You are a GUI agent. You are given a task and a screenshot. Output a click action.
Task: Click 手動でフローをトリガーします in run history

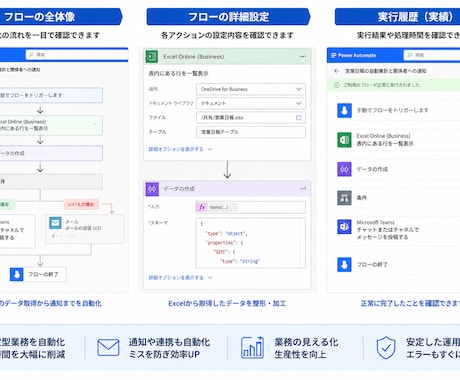click(392, 110)
